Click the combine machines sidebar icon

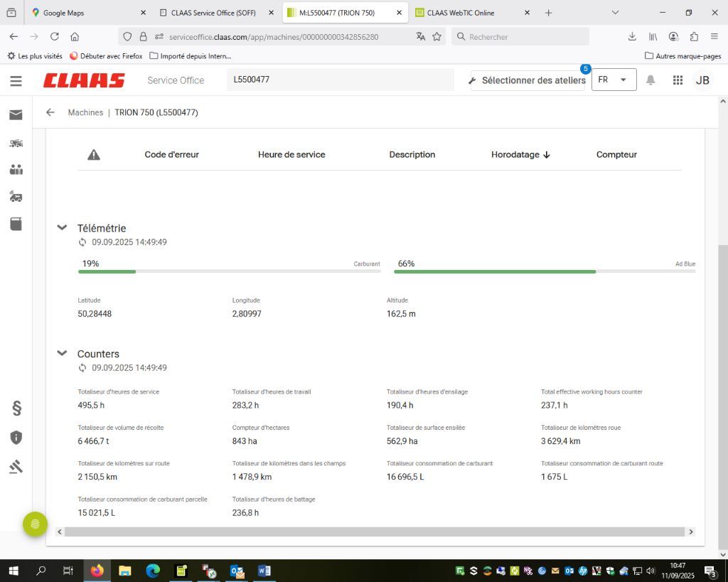pos(16,143)
